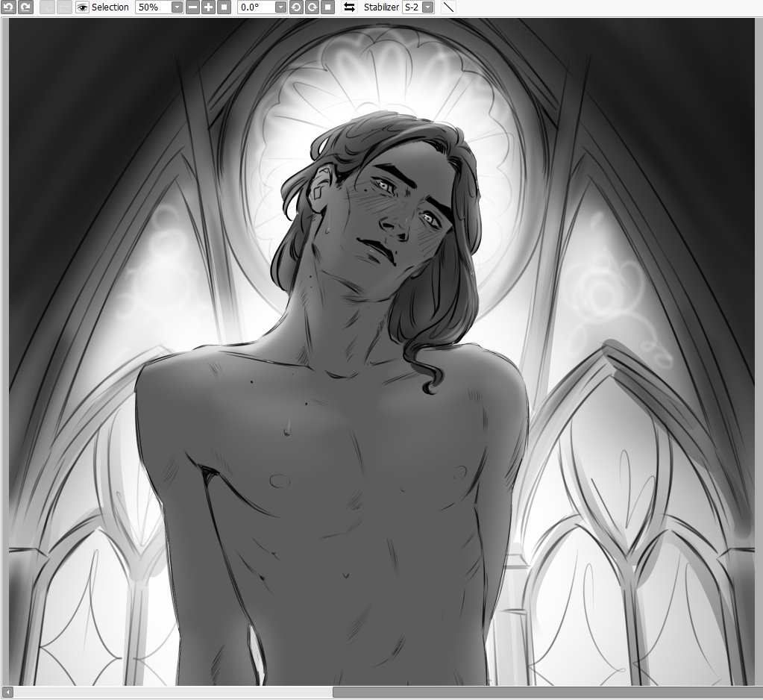This screenshot has width=763, height=700.
Task: Click the second greyed-out toolbar button
Action: [63, 7]
